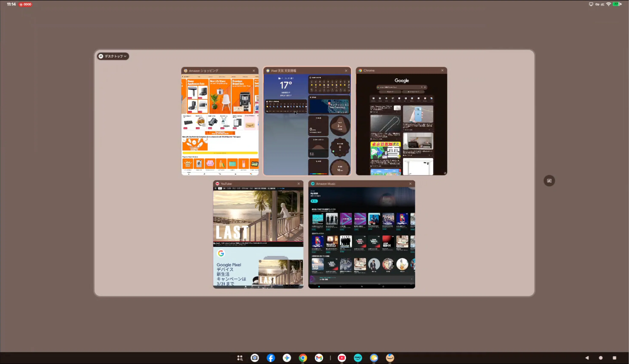The width and height of the screenshot is (629, 364).
Task: Click the battery 77 indicator
Action: (x=617, y=4)
